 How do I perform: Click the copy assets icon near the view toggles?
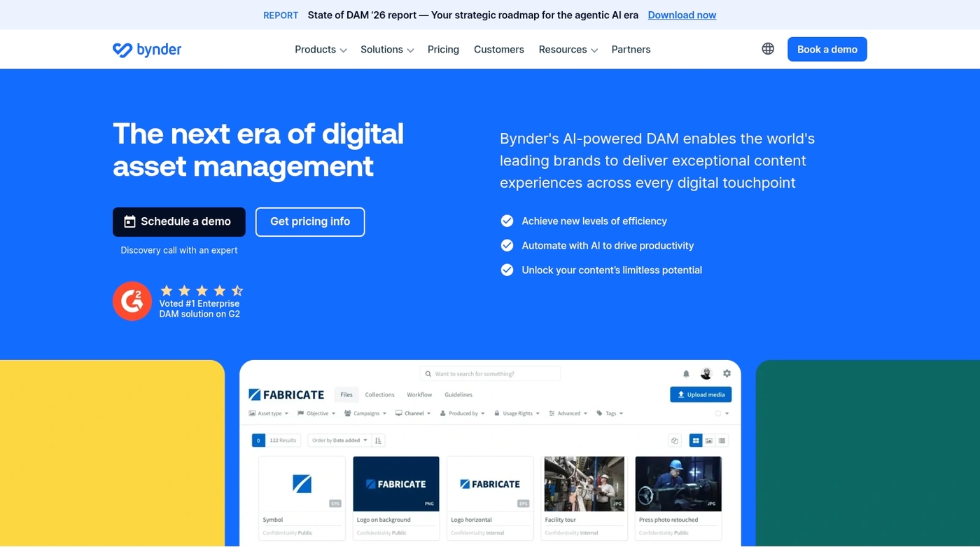pyautogui.click(x=675, y=440)
